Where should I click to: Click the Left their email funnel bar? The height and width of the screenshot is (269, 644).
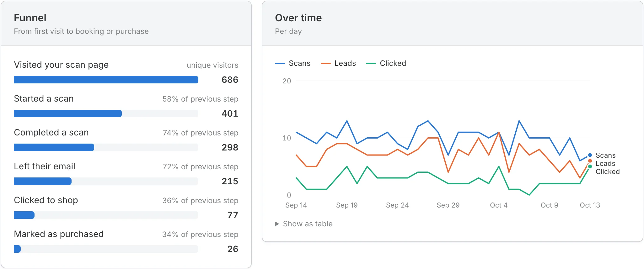[106, 181]
